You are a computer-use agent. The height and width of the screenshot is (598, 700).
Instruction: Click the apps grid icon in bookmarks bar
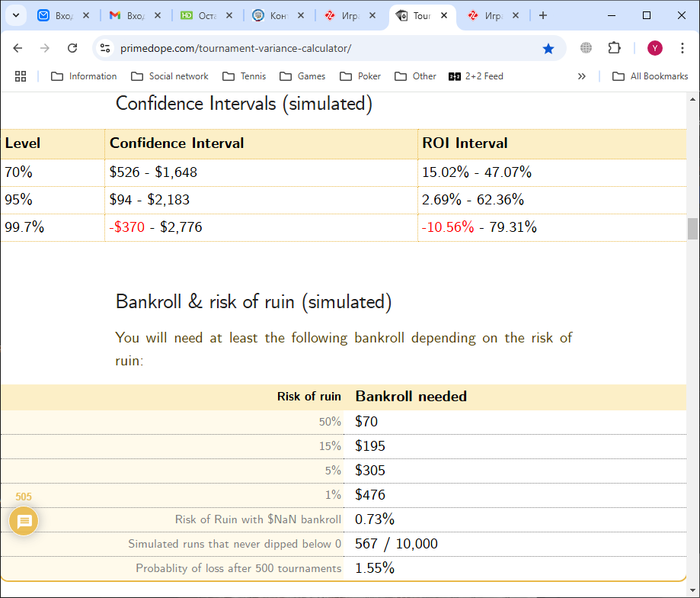point(20,76)
